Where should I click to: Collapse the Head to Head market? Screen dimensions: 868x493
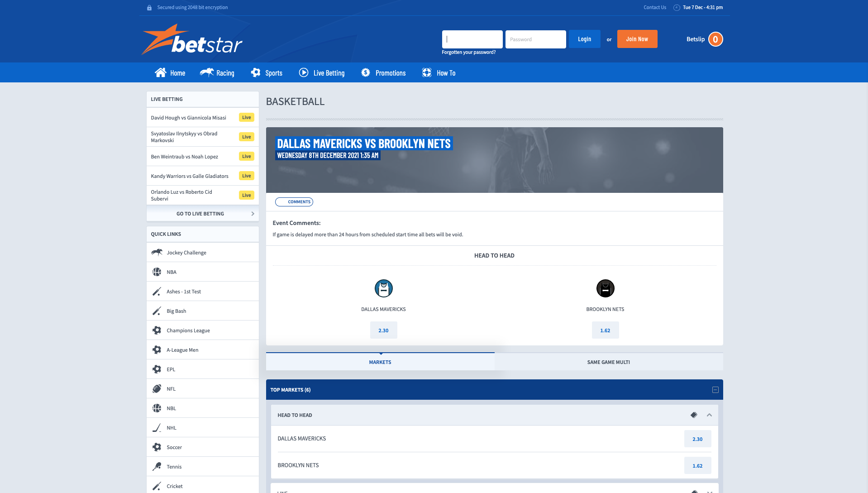709,415
